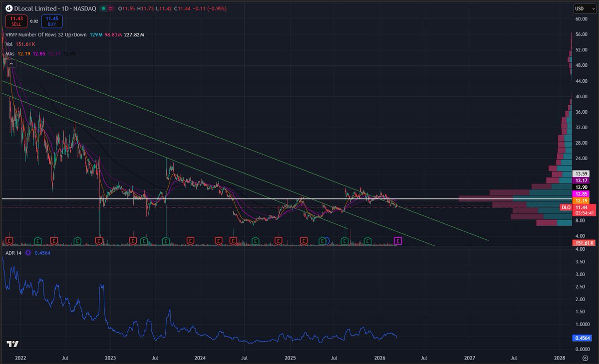Click the 0.02 spread value
Viewport: 599px width, 364px height.
click(x=34, y=21)
